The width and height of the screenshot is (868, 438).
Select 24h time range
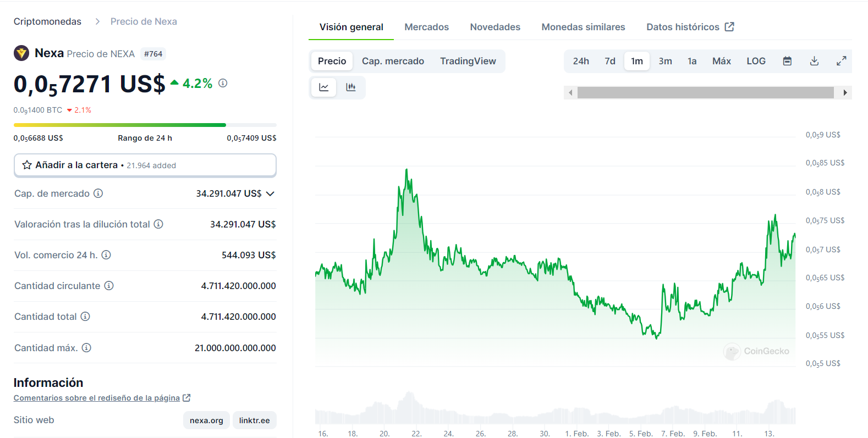(x=581, y=61)
